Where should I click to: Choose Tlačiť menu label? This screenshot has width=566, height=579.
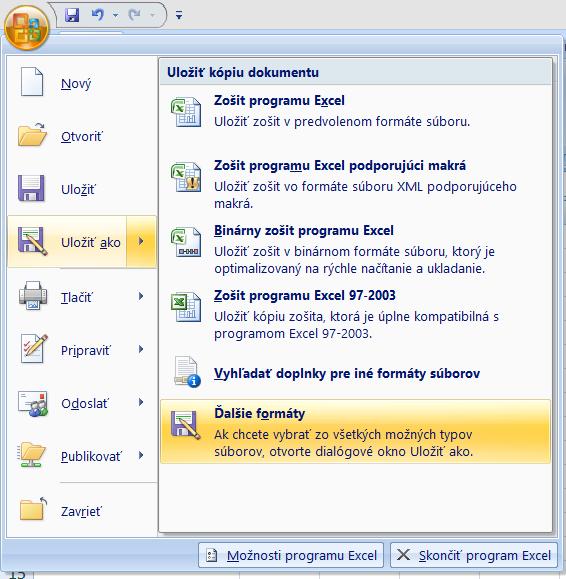pos(77,297)
